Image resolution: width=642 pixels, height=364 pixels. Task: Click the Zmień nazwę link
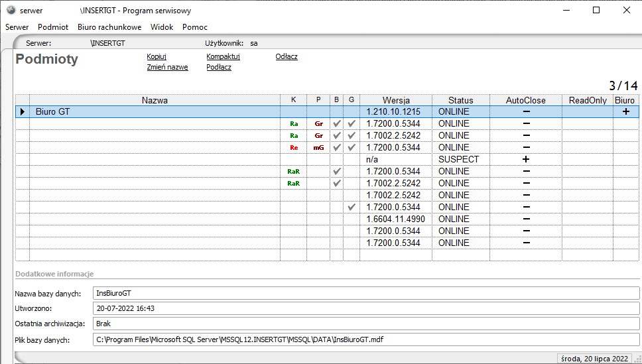[167, 68]
